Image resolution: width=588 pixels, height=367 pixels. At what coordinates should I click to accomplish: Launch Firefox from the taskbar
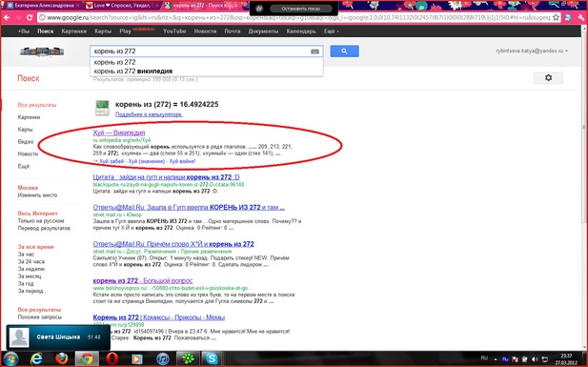pyautogui.click(x=62, y=358)
